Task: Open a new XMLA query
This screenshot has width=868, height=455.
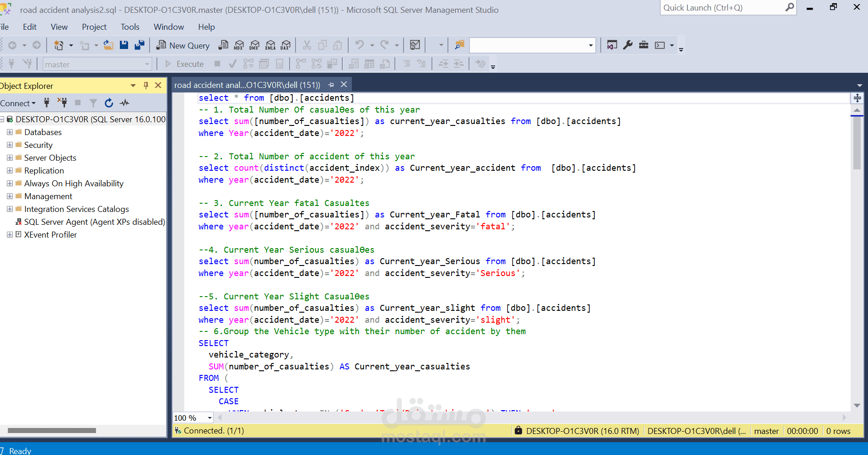Action: click(270, 45)
